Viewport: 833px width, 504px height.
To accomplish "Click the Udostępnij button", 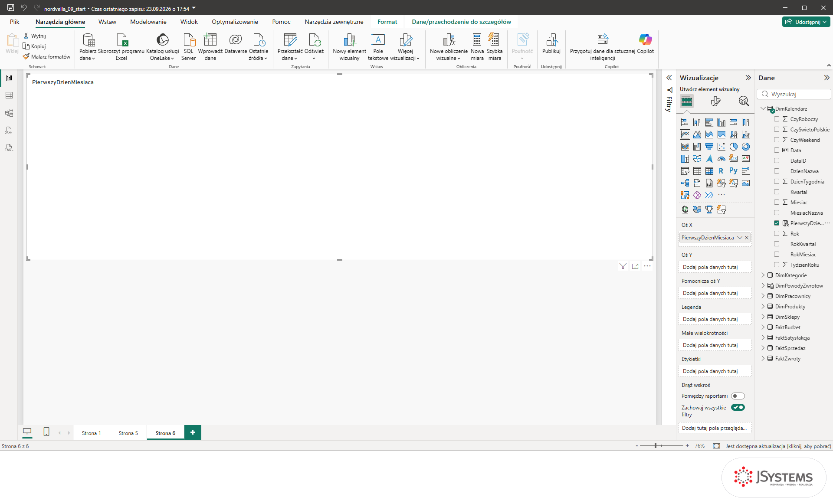I will [806, 22].
